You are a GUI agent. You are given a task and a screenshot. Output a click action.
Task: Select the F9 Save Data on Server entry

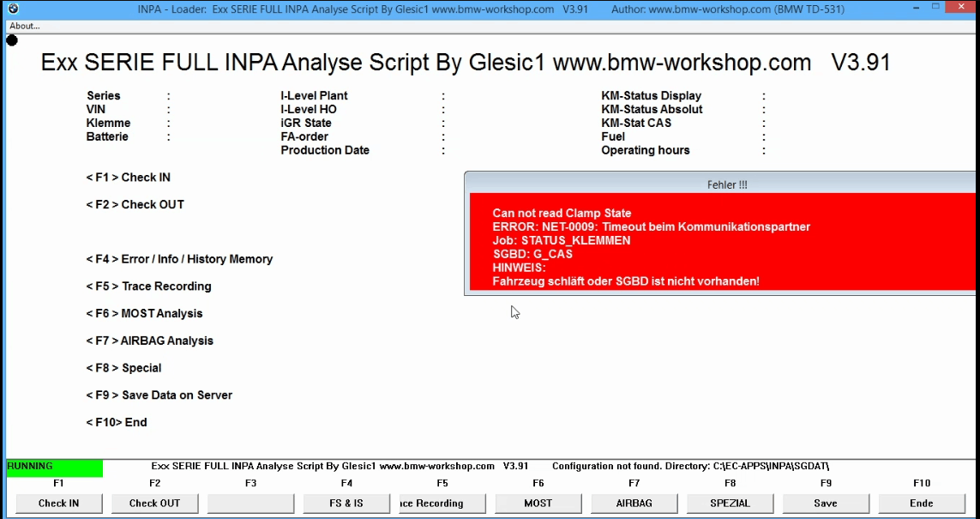pos(159,395)
